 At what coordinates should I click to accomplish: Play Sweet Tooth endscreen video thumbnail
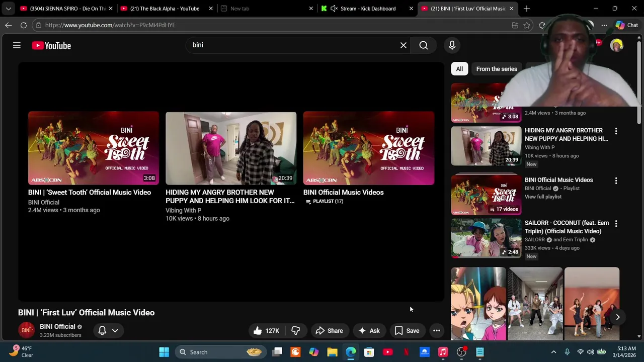(94, 148)
